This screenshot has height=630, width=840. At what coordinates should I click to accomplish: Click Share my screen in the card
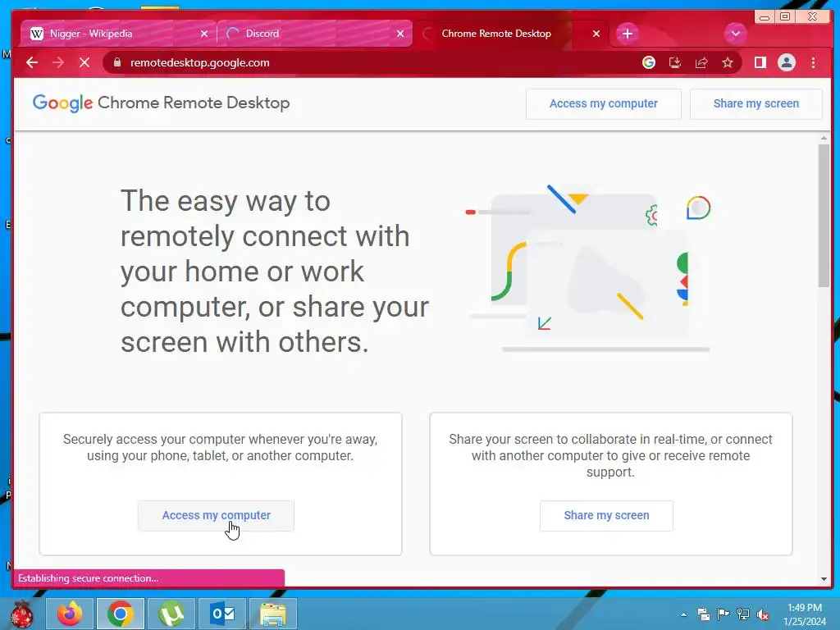tap(606, 515)
